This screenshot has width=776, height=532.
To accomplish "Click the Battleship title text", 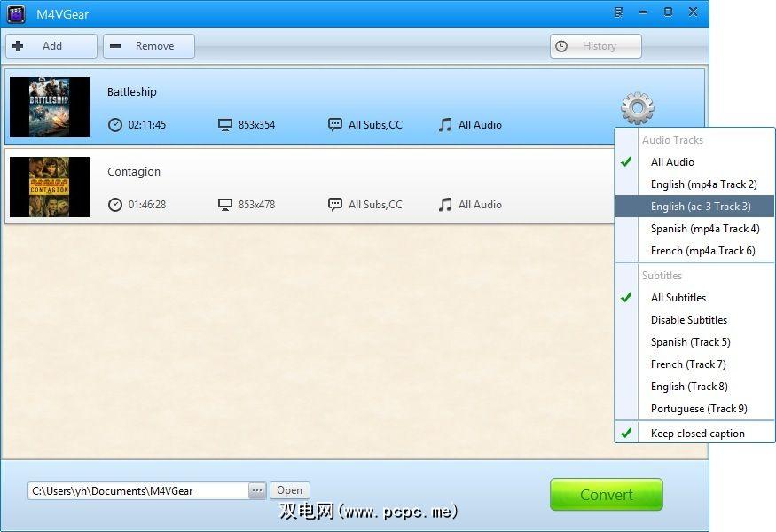I will [131, 91].
